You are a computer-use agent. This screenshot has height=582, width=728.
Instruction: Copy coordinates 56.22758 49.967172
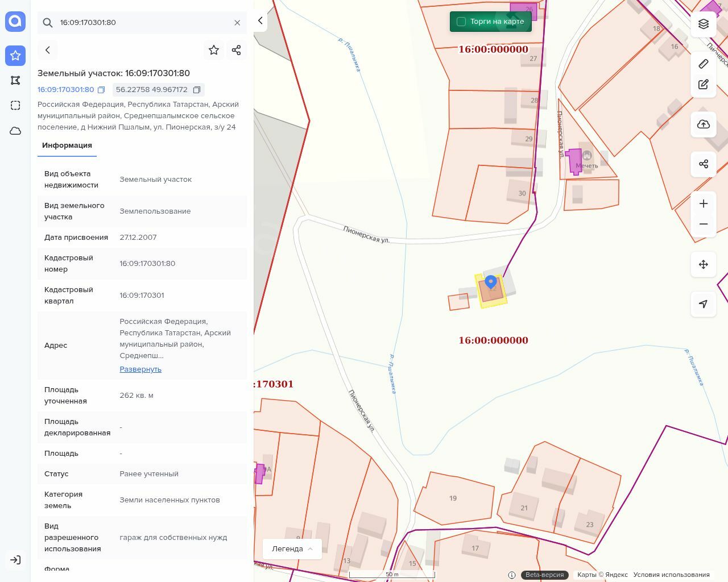197,90
